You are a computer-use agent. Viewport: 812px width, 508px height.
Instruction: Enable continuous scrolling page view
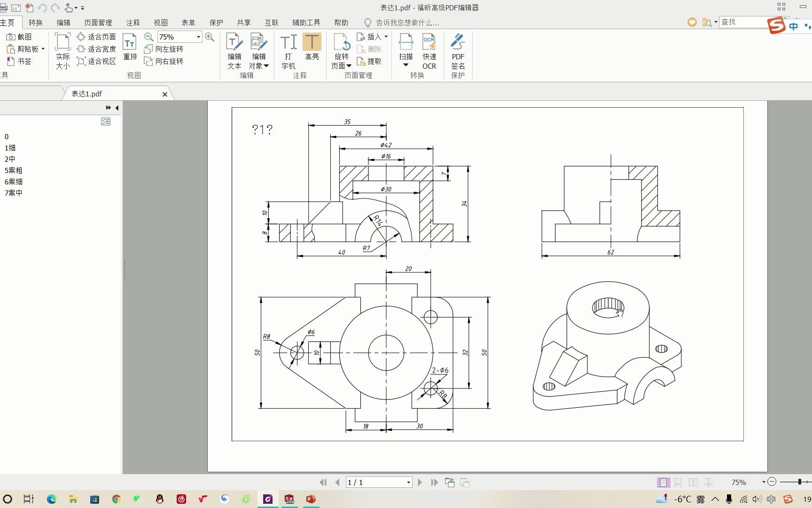tap(678, 482)
